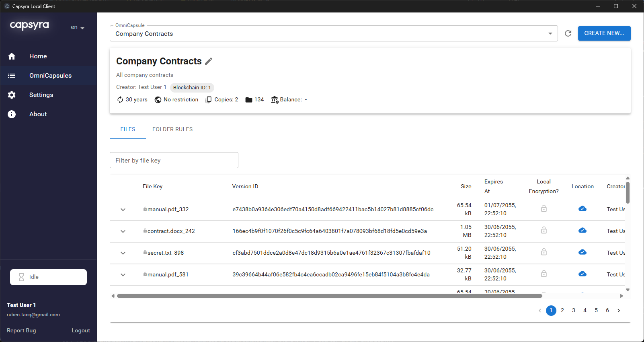Click cloud location icon for secret.txt_898
The height and width of the screenshot is (342, 644).
pos(582,252)
